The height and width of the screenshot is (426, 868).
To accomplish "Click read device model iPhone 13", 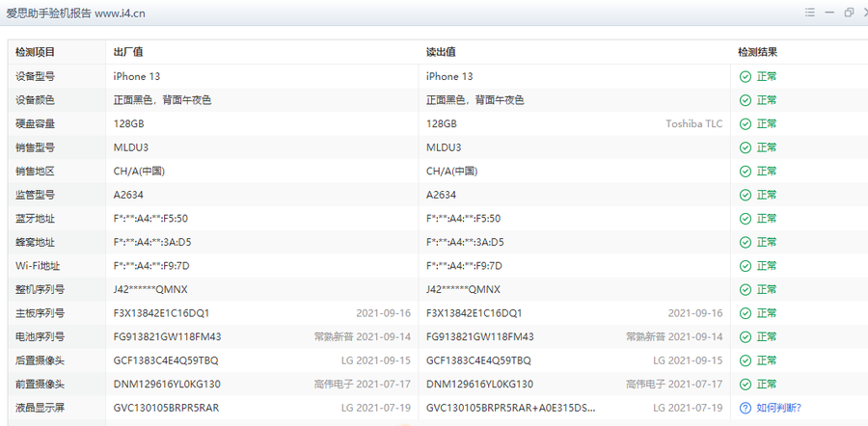I will [x=449, y=76].
